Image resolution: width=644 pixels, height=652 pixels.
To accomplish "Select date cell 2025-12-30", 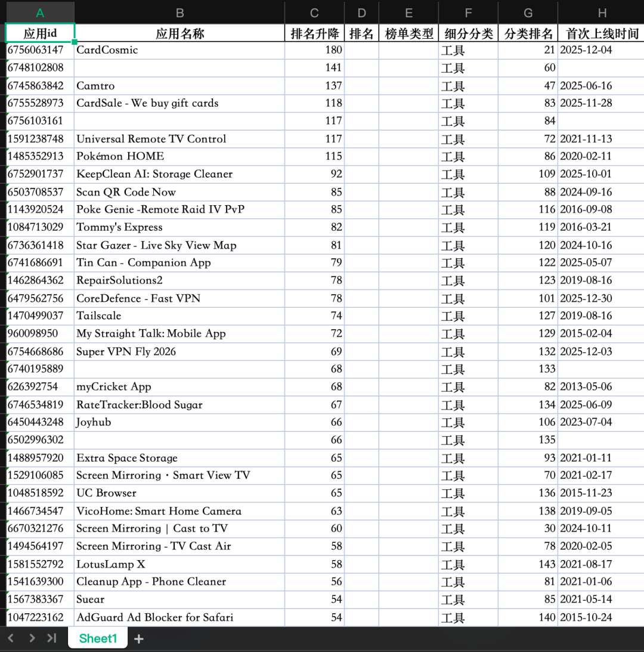I will pos(601,298).
